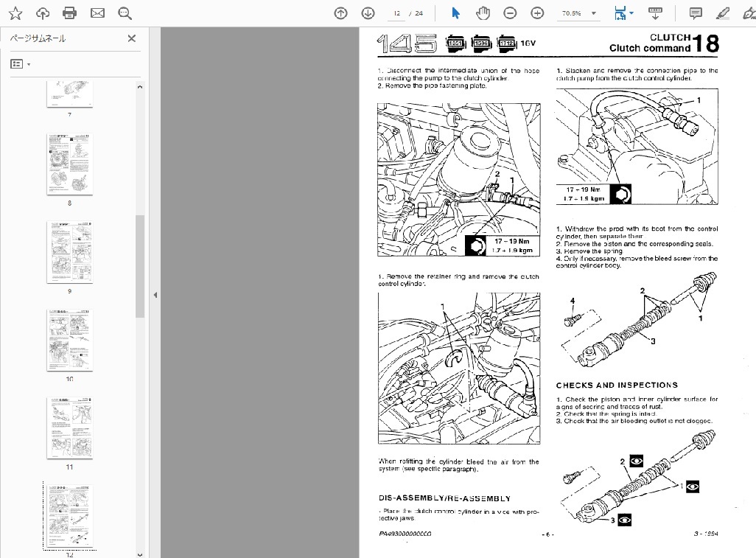Screen dimensions: 756x558
Task: Open the page fit options dropdown arrow
Action: point(631,13)
